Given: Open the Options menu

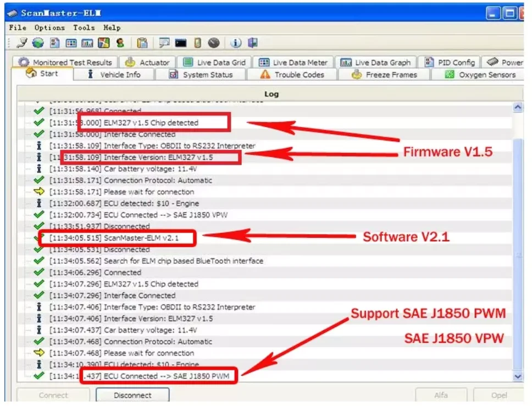Looking at the screenshot, I should [49, 27].
